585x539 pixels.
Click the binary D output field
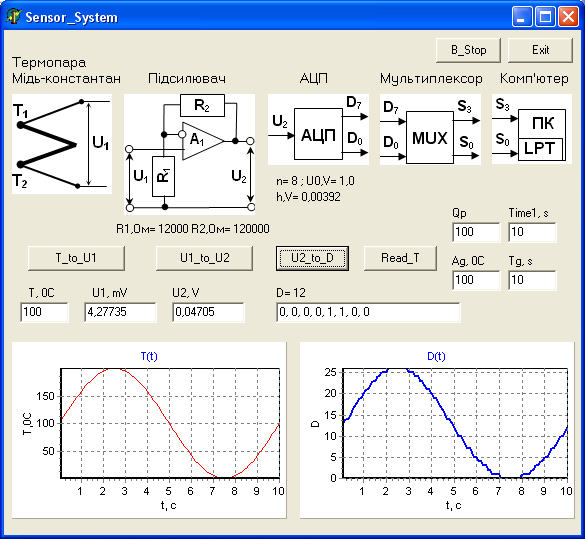[368, 312]
